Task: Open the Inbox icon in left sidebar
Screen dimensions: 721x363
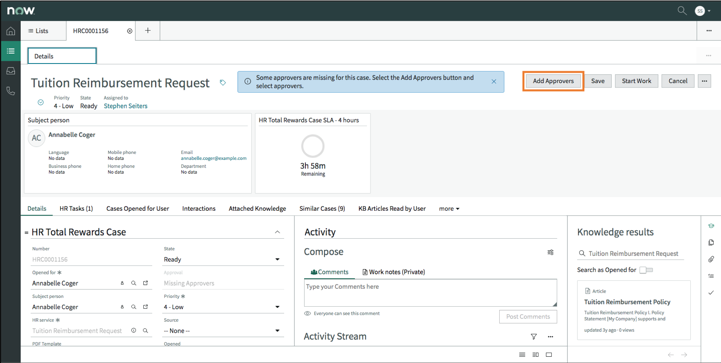Action: click(x=10, y=71)
